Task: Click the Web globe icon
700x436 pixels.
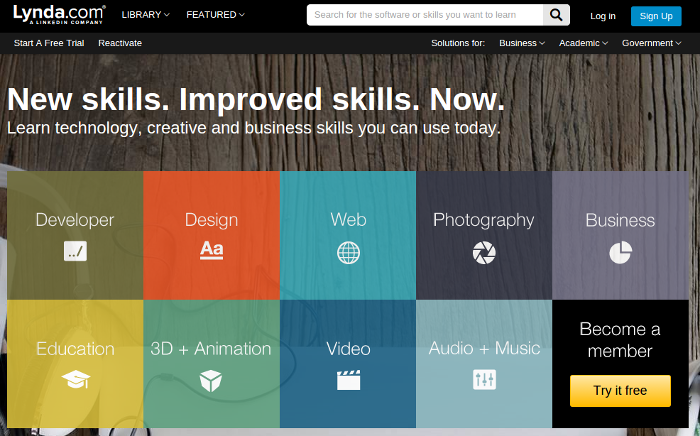Action: click(348, 252)
